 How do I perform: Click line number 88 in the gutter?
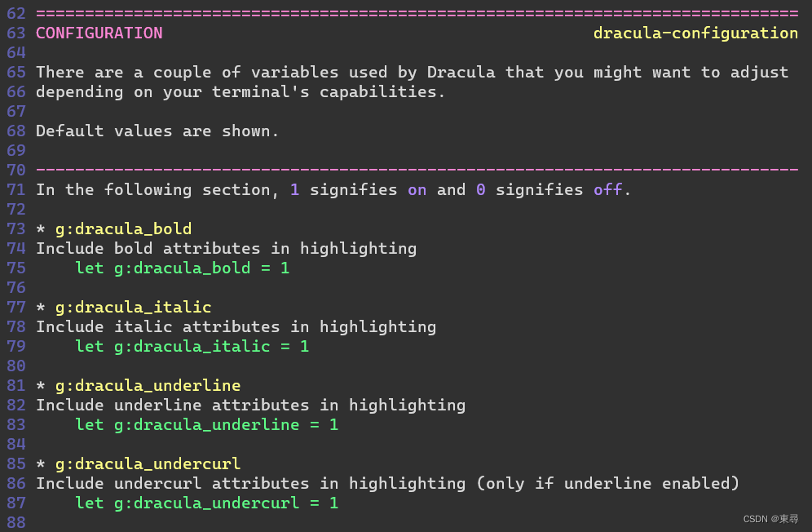[16, 522]
